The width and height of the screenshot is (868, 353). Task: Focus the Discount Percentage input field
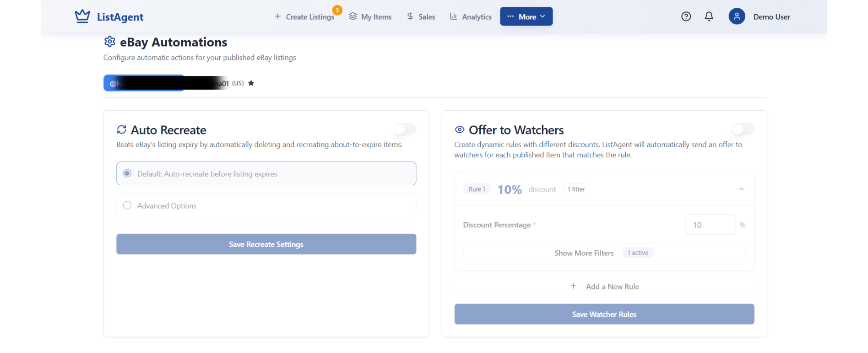(710, 225)
